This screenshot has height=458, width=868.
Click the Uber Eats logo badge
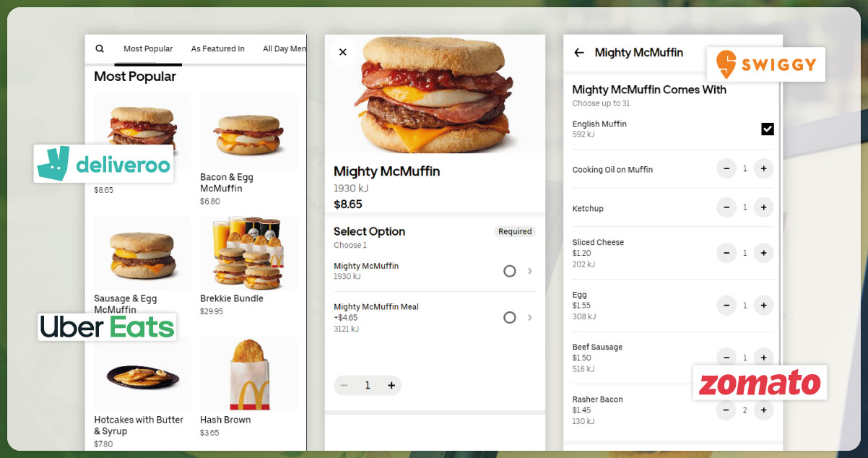click(107, 327)
